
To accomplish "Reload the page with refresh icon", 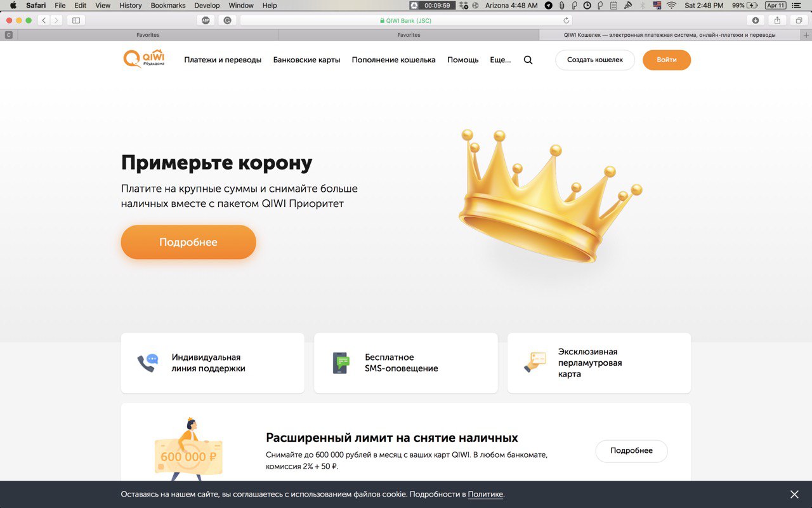I will 566,20.
